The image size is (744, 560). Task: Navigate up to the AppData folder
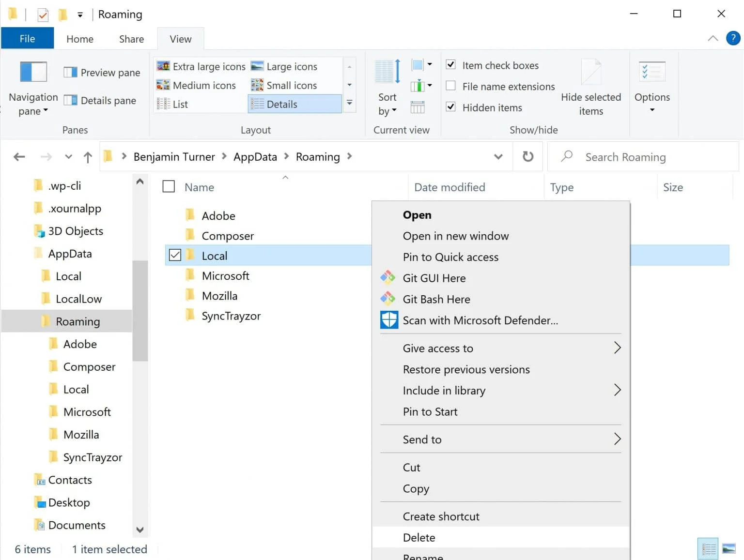[x=88, y=156]
